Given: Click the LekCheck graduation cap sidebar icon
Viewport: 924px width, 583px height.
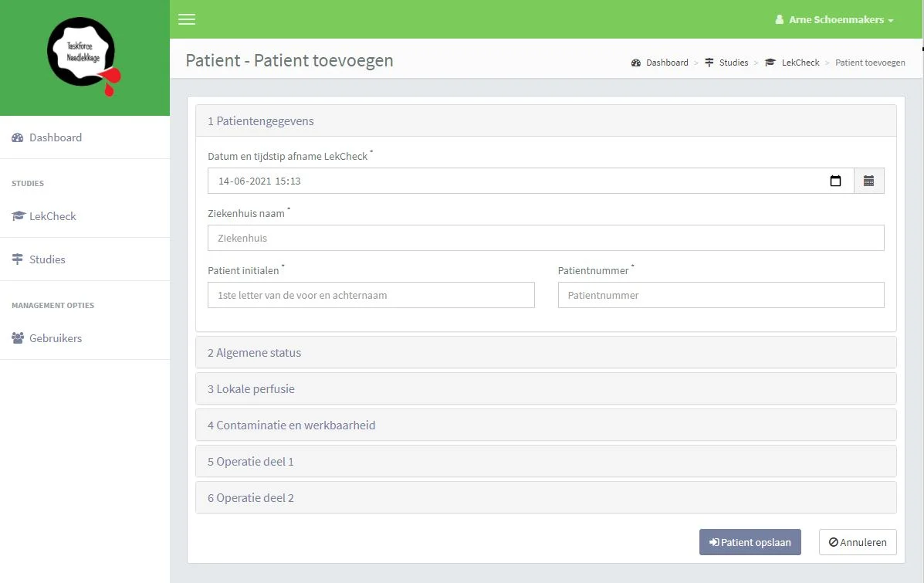Looking at the screenshot, I should (19, 216).
